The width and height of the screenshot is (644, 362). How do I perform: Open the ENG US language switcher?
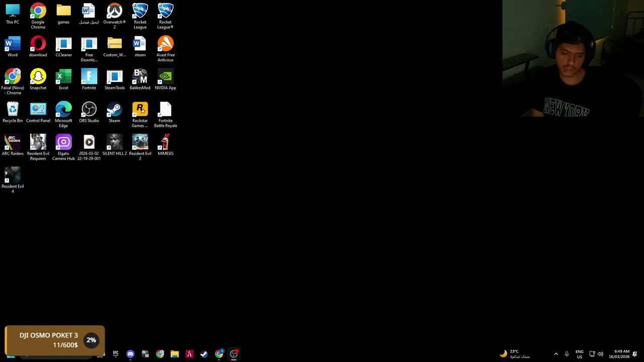[x=580, y=354]
